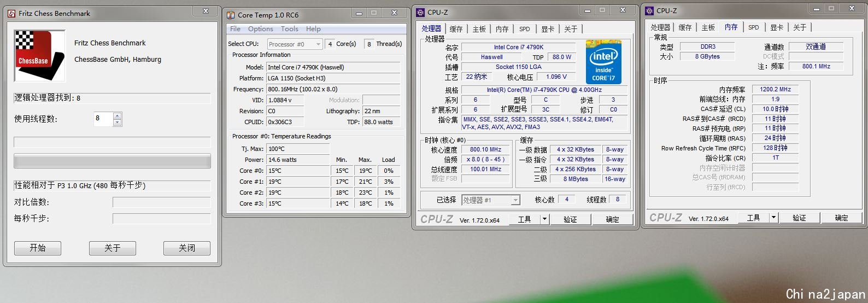
Task: Click the 关于 button in Fritz Chess Benchmark
Action: coord(112,248)
